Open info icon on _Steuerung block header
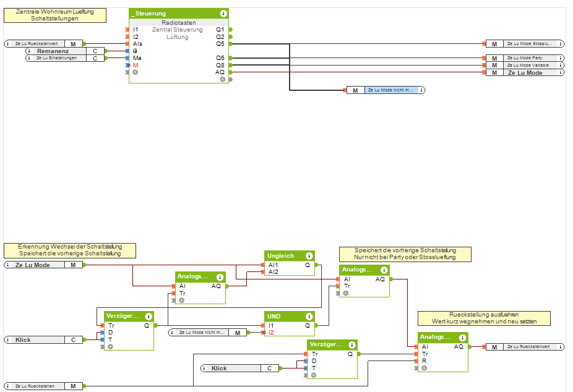Image resolution: width=573 pixels, height=392 pixels. (x=223, y=14)
